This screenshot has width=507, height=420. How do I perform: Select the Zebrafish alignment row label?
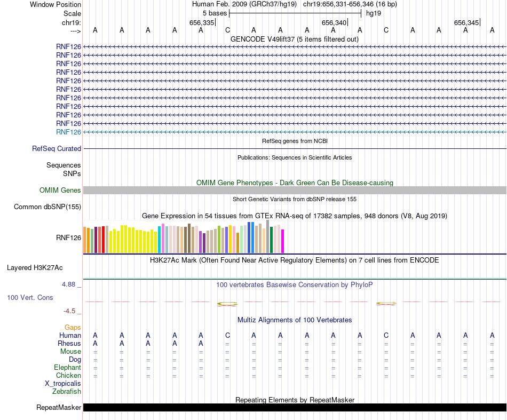click(x=67, y=392)
